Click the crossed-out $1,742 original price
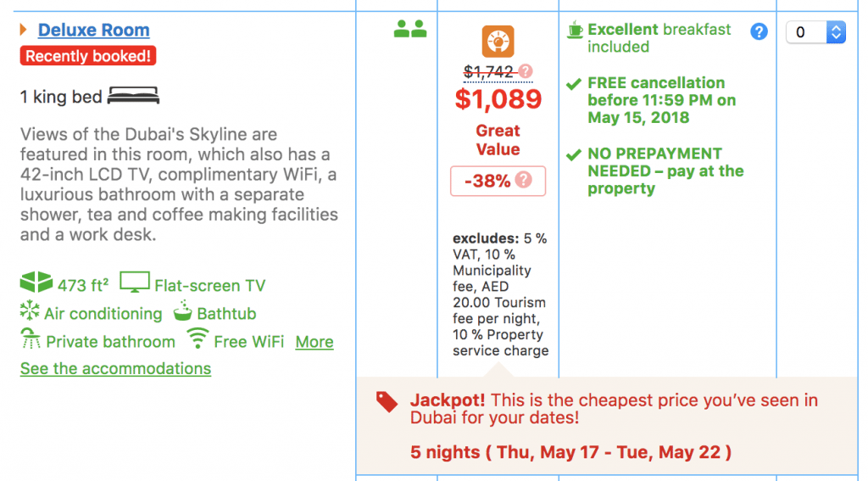Viewport: 868px width, 481px height. [x=488, y=71]
